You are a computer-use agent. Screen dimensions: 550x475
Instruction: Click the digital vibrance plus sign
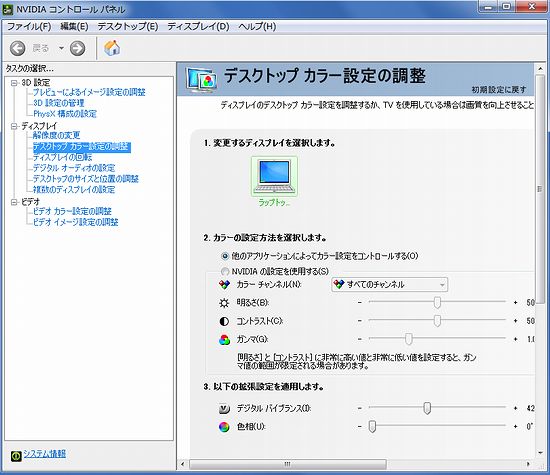click(x=515, y=408)
